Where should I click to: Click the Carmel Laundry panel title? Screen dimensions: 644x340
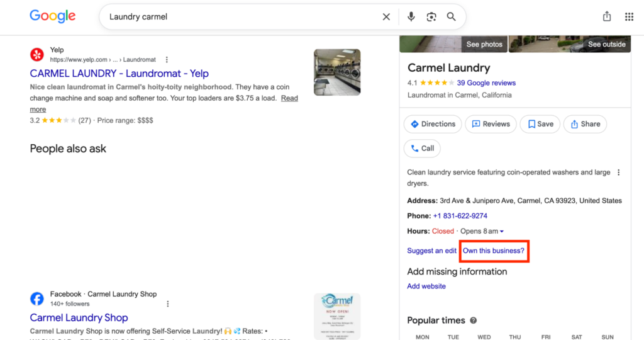coord(448,68)
